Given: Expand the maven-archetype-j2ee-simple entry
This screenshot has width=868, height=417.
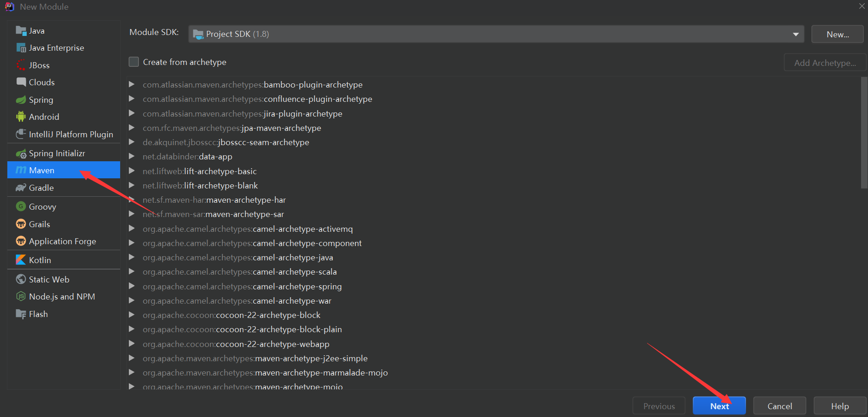Looking at the screenshot, I should coord(132,358).
